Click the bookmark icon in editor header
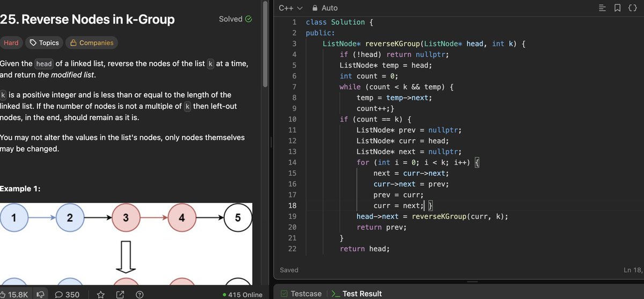The height and width of the screenshot is (299, 644). [618, 8]
